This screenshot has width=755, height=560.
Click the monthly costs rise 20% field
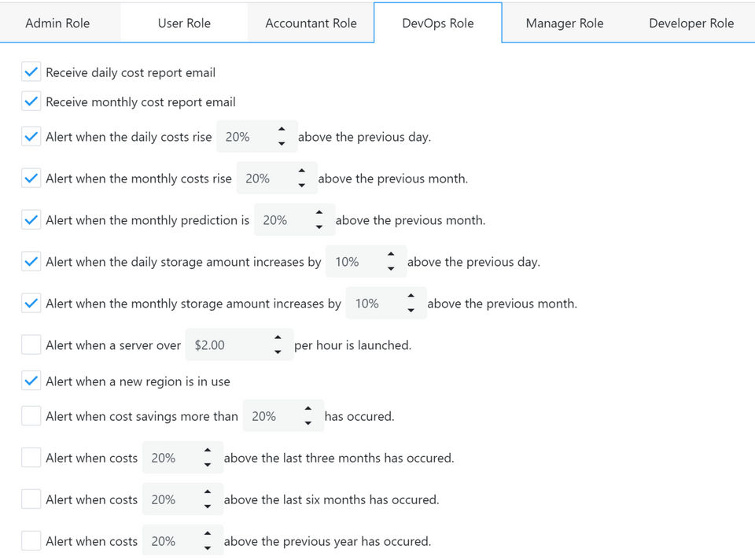pos(276,179)
